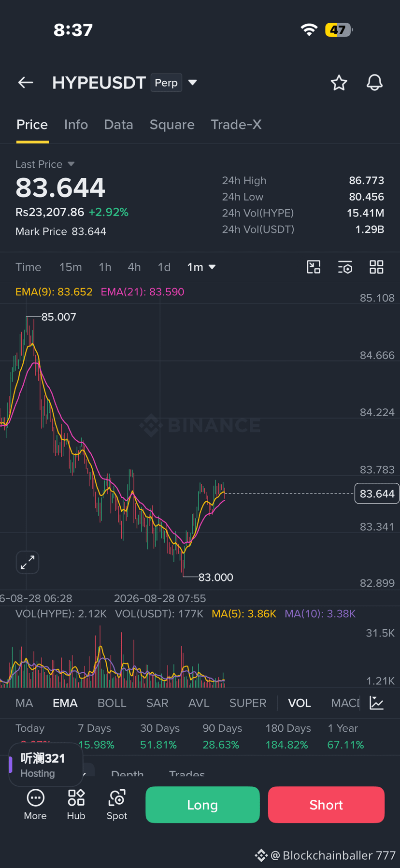Tap the 83.000 low marker on chart
Viewport: 400px width, 868px height.
(x=216, y=577)
